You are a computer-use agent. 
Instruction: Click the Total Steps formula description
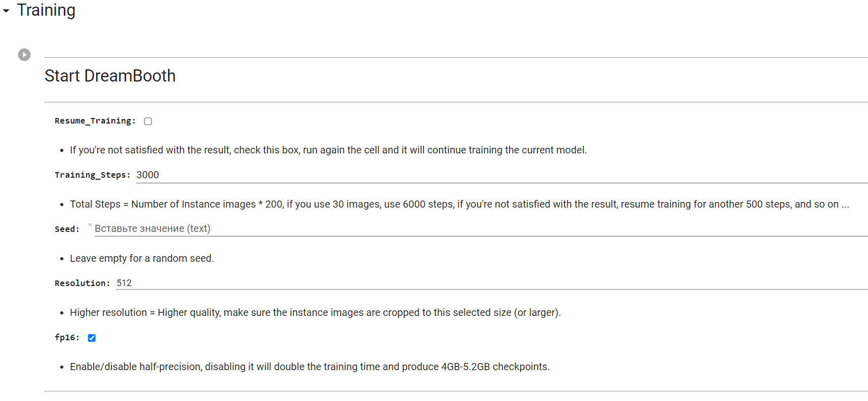click(x=459, y=205)
